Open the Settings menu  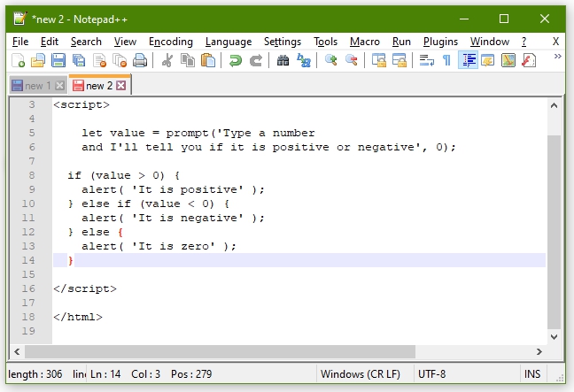click(283, 42)
